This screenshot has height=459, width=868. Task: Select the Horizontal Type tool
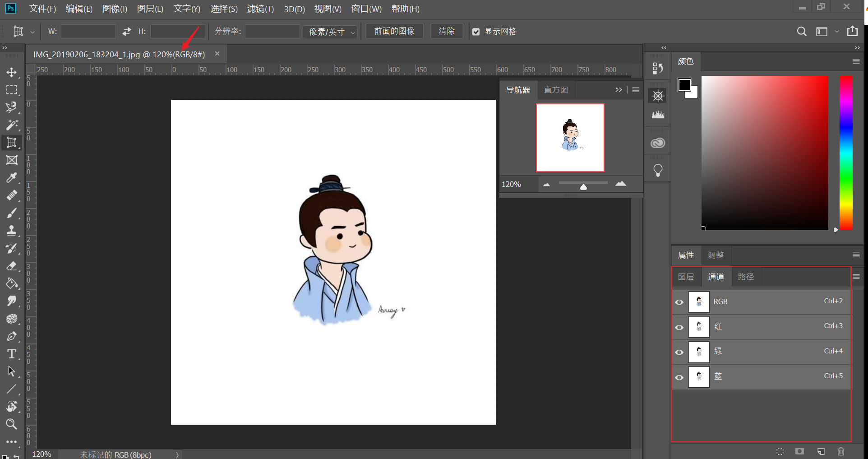pyautogui.click(x=12, y=354)
